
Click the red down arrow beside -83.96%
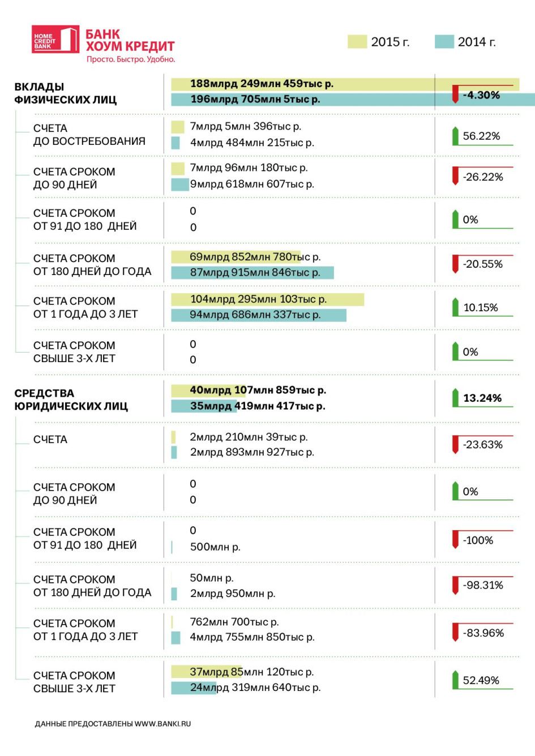[x=455, y=632]
